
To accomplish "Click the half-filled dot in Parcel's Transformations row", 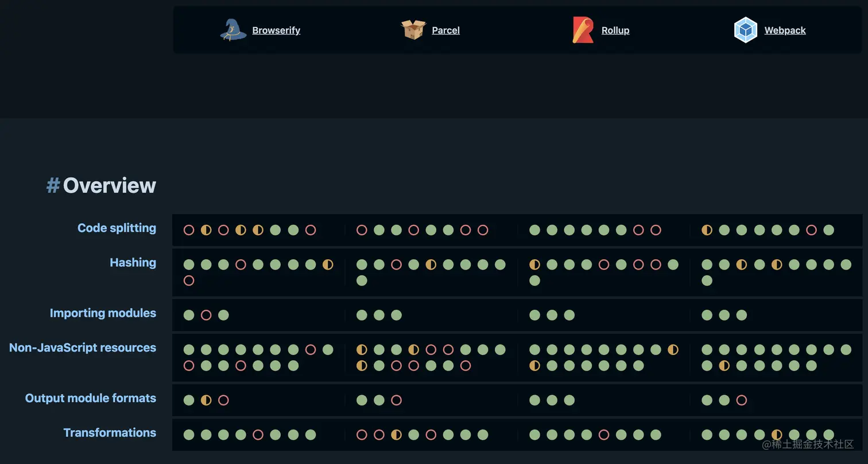I will (396, 435).
